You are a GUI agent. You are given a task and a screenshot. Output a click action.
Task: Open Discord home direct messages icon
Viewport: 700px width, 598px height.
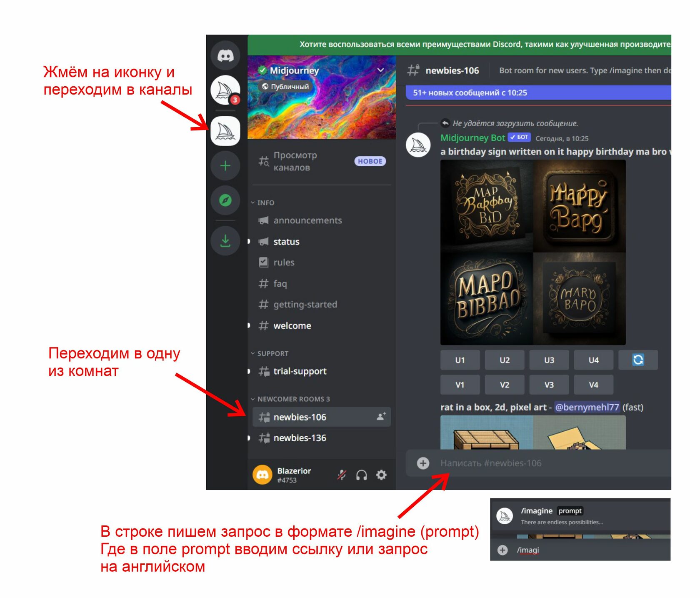pyautogui.click(x=225, y=55)
